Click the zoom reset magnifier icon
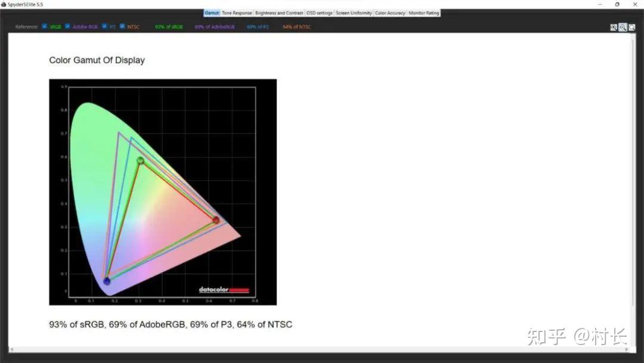Screen dimensions: 644x363 pos(632,27)
